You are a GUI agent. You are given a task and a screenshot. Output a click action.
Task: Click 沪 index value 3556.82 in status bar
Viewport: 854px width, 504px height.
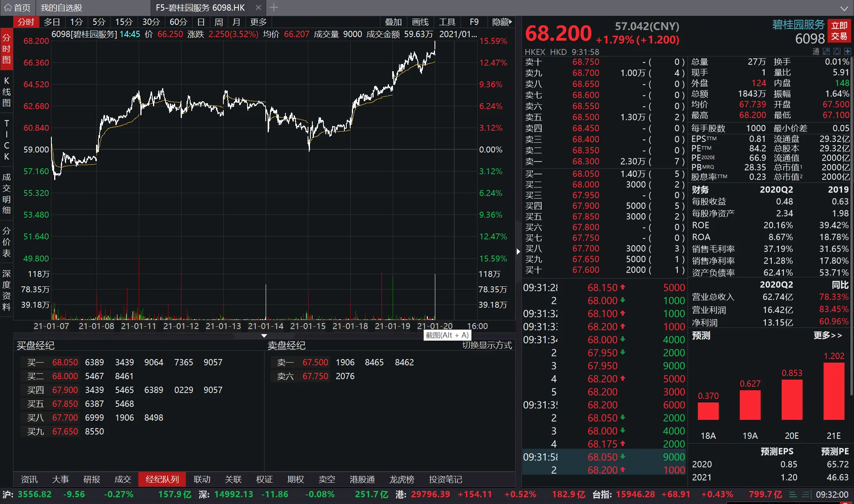tap(35, 495)
